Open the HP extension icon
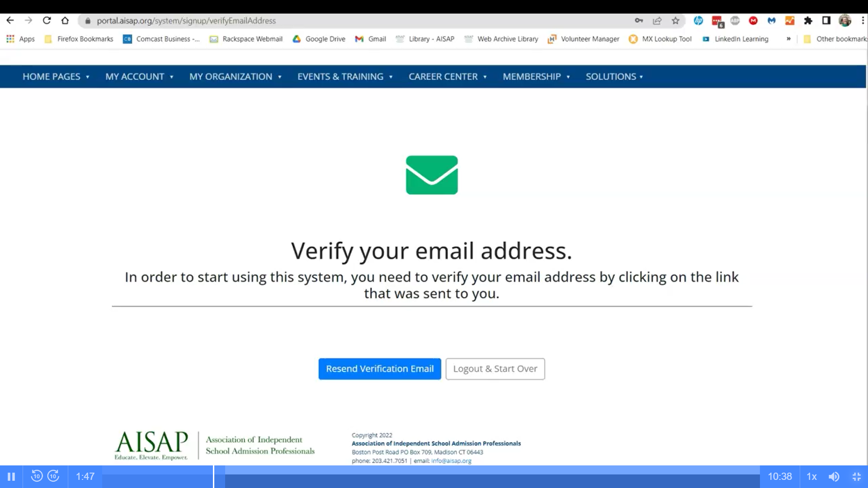The width and height of the screenshot is (868, 488). click(698, 21)
